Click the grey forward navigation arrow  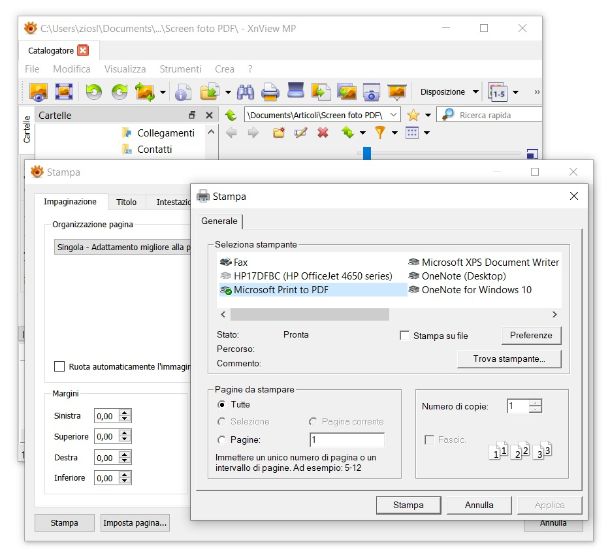(253, 133)
